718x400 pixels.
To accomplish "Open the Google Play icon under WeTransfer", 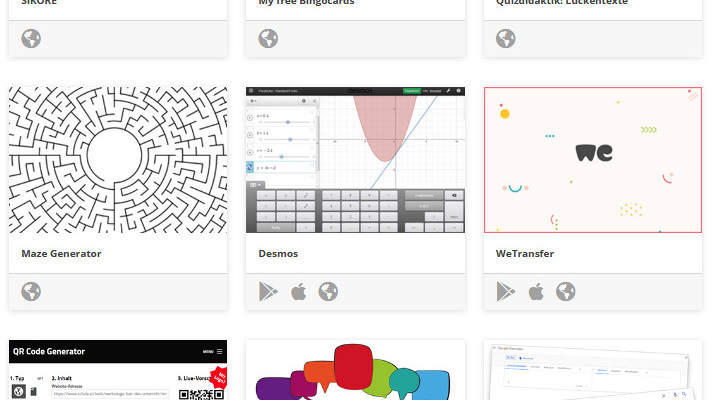I will pyautogui.click(x=506, y=292).
